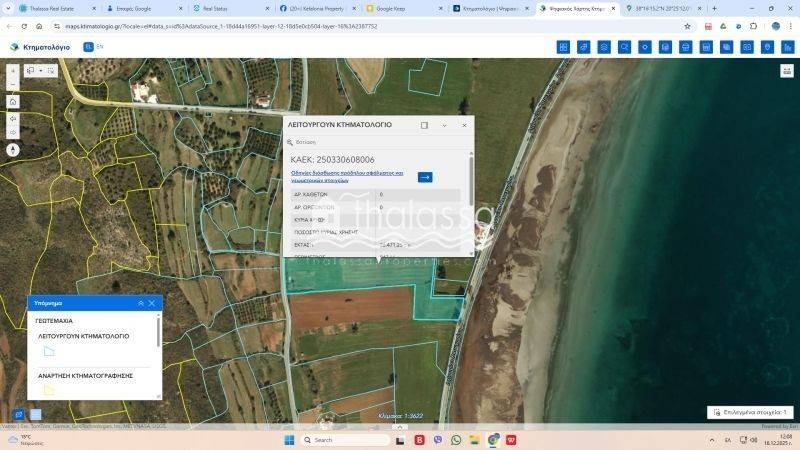Image resolution: width=800 pixels, height=450 pixels.
Task: Open the layers list icon in top toolbar
Action: [x=604, y=47]
